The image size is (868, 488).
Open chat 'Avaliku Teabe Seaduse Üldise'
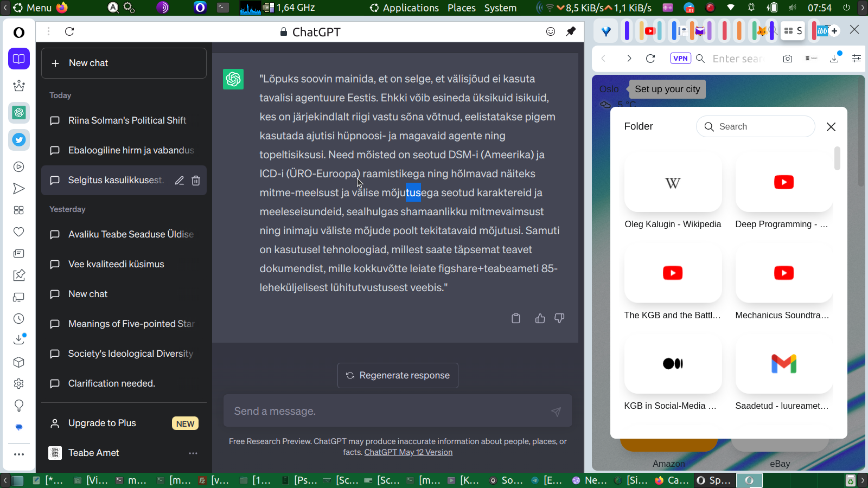[124, 234]
